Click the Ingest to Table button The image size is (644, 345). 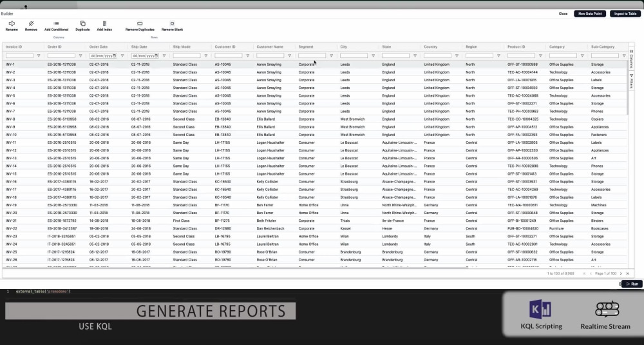click(625, 14)
